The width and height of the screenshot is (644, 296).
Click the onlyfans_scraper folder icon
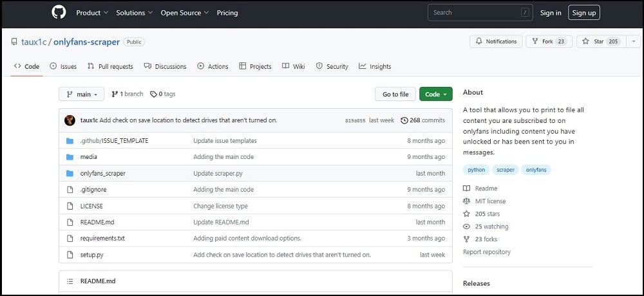[x=70, y=173]
